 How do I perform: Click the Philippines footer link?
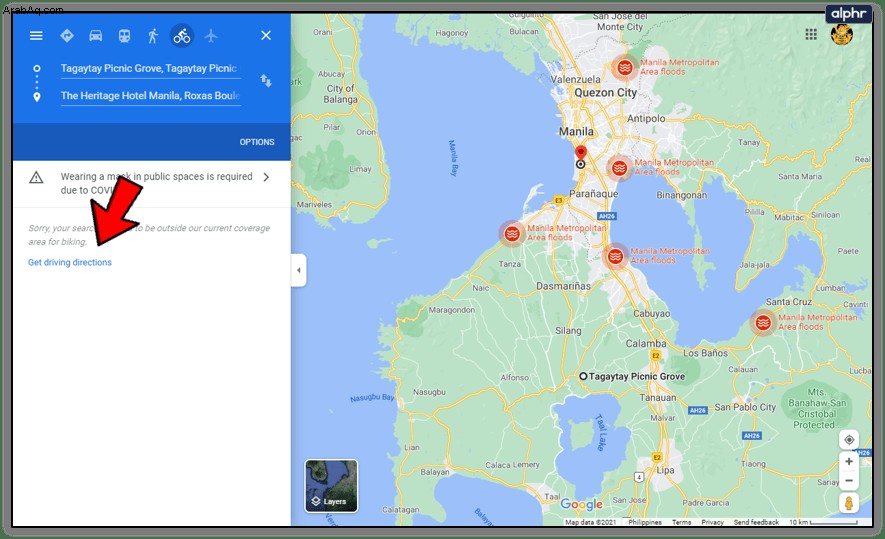coord(645,523)
